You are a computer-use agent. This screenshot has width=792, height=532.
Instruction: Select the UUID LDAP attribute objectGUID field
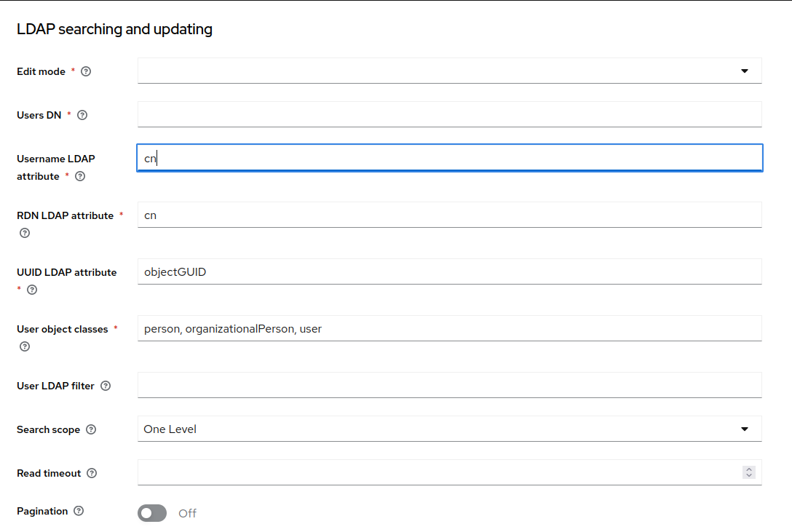tap(450, 271)
